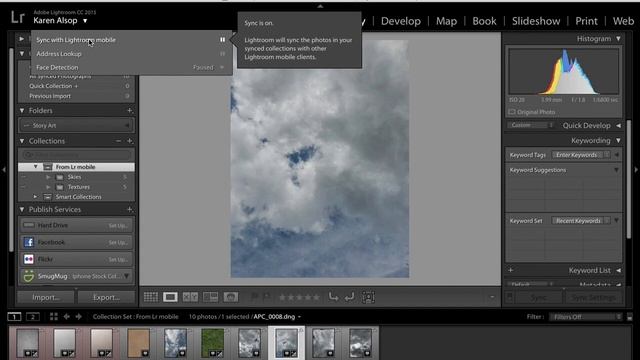Toggle Address Lookup pause button
Image resolution: width=640 pixels, height=360 pixels.
(222, 53)
